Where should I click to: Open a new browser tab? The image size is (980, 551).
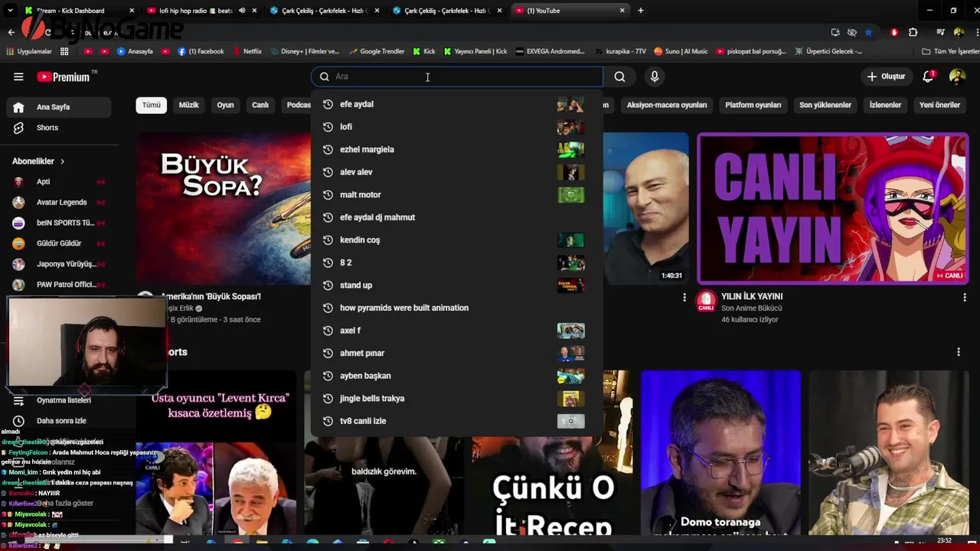click(641, 11)
